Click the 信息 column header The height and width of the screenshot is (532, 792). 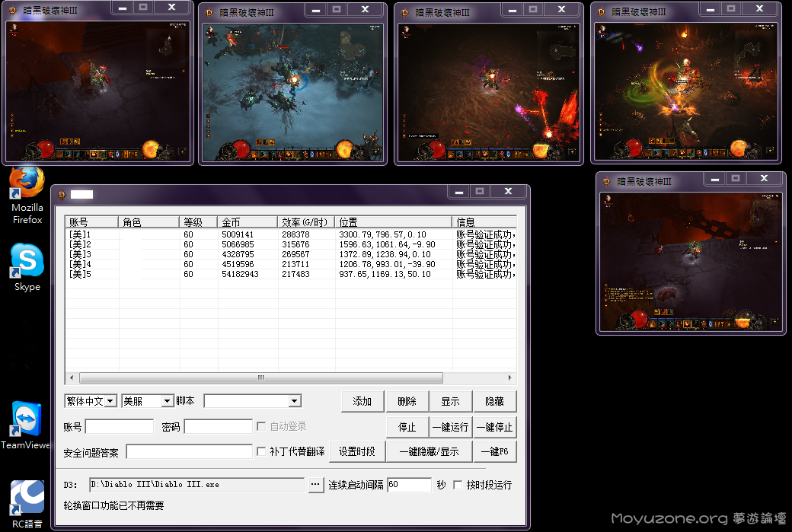point(484,222)
